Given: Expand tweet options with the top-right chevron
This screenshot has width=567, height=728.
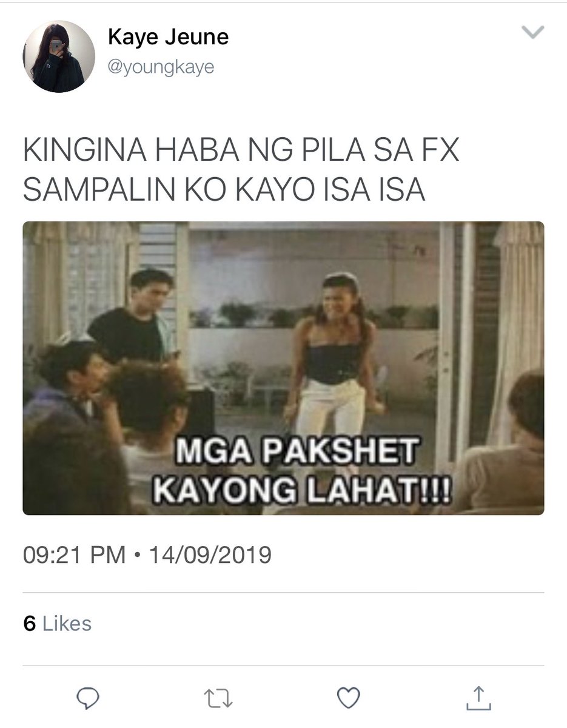Looking at the screenshot, I should click(533, 33).
